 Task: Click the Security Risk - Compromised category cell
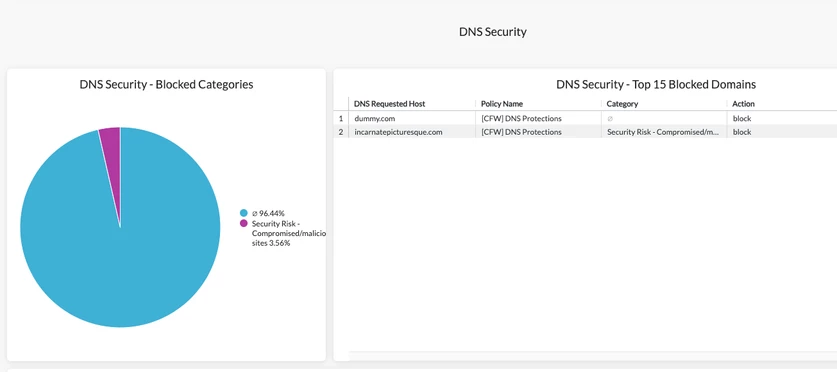pos(664,132)
